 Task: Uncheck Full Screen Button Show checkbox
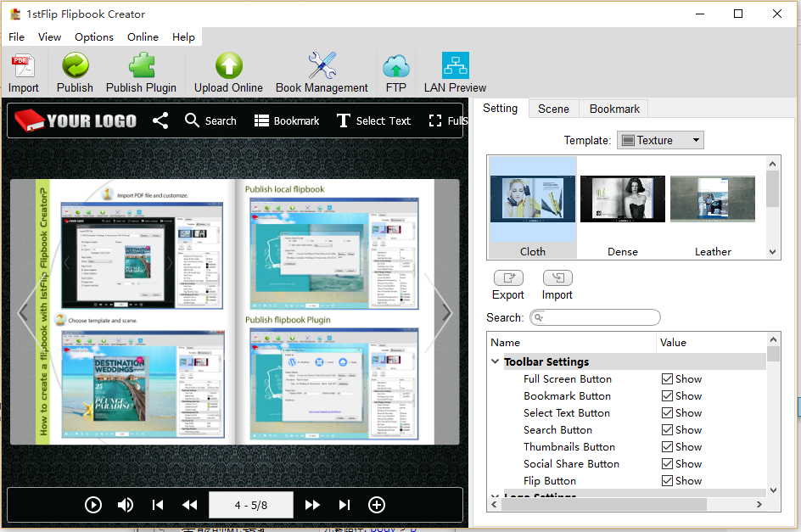pyautogui.click(x=668, y=379)
